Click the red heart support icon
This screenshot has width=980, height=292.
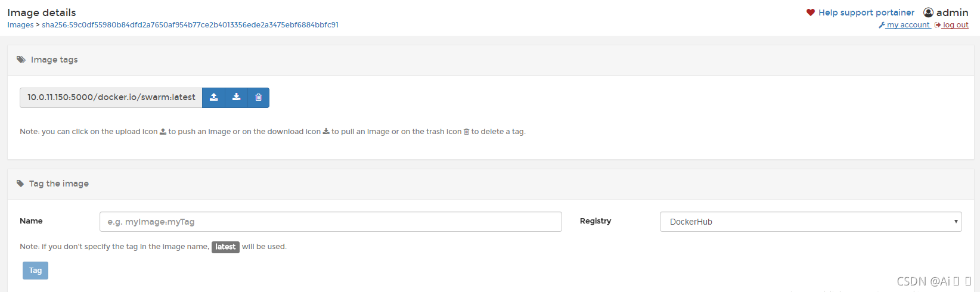pyautogui.click(x=811, y=13)
